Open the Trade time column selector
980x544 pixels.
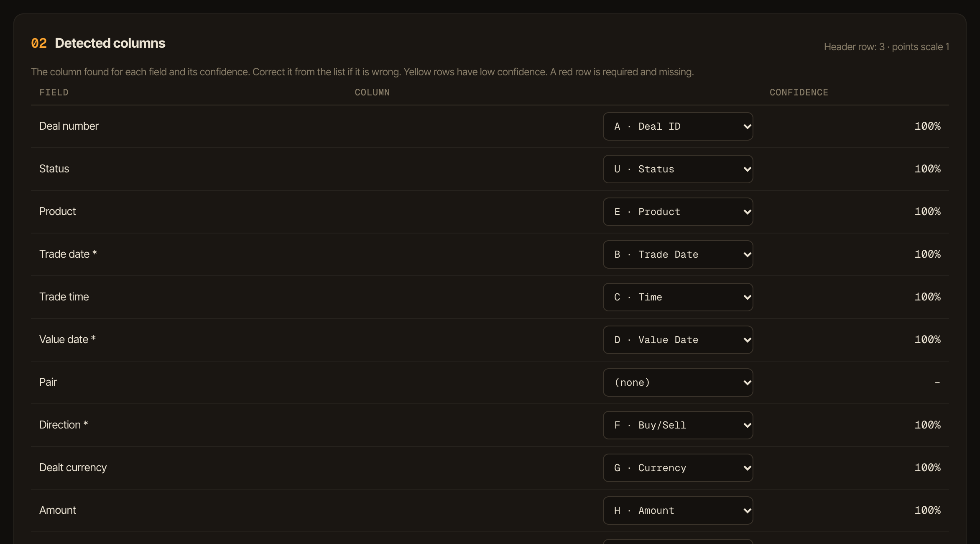[678, 297]
